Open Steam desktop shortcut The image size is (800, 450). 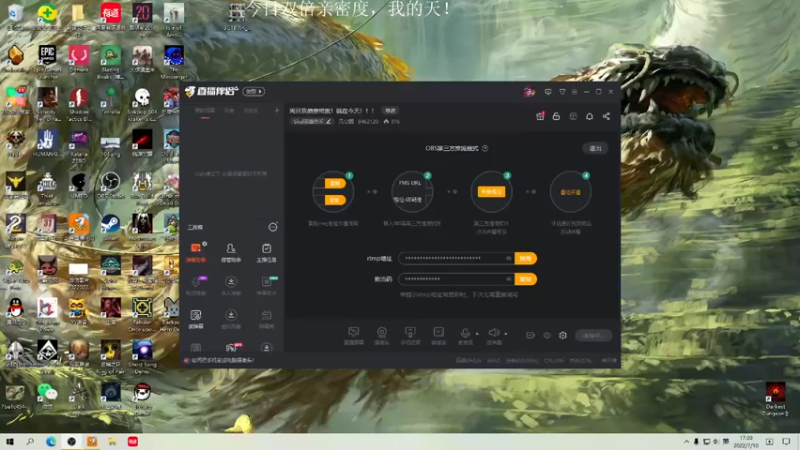pos(110,227)
